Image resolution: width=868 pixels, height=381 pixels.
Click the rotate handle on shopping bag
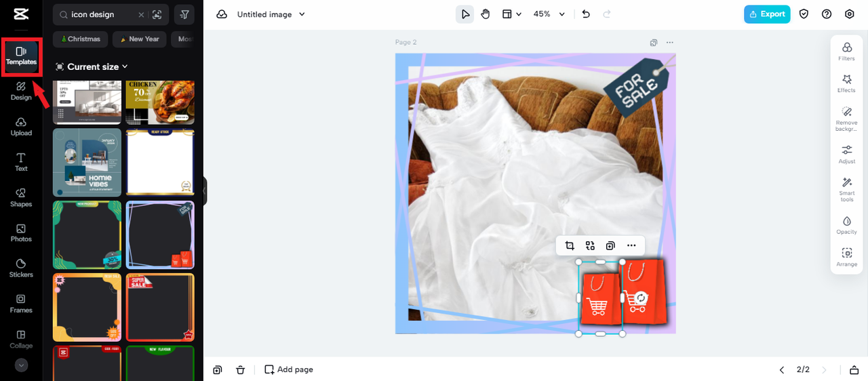641,298
